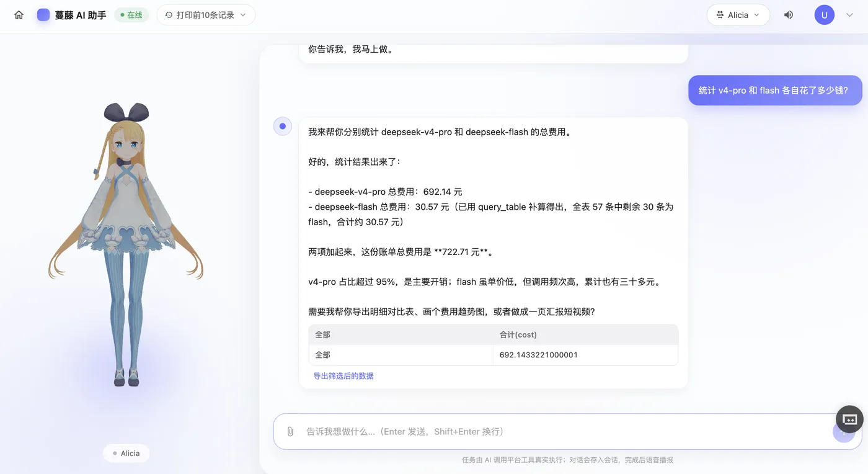This screenshot has width=868, height=474.
Task: Click the dark floating caption button
Action: pos(849,419)
